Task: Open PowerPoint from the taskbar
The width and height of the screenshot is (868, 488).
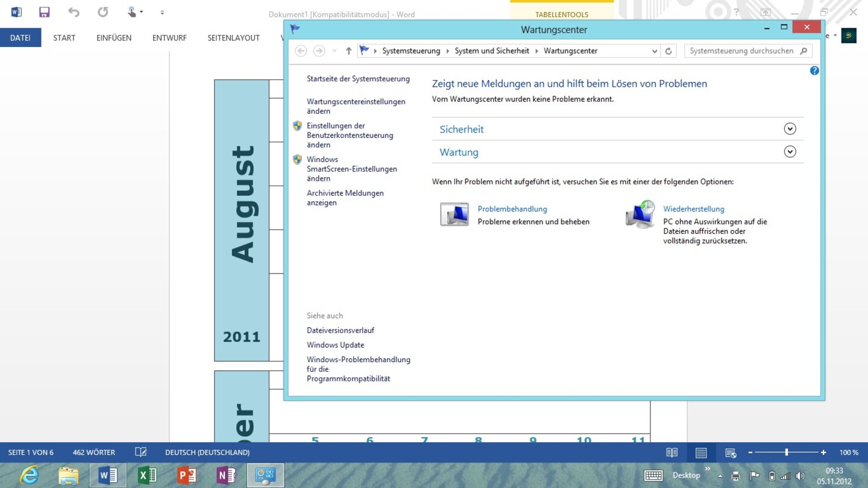Action: pos(187,476)
